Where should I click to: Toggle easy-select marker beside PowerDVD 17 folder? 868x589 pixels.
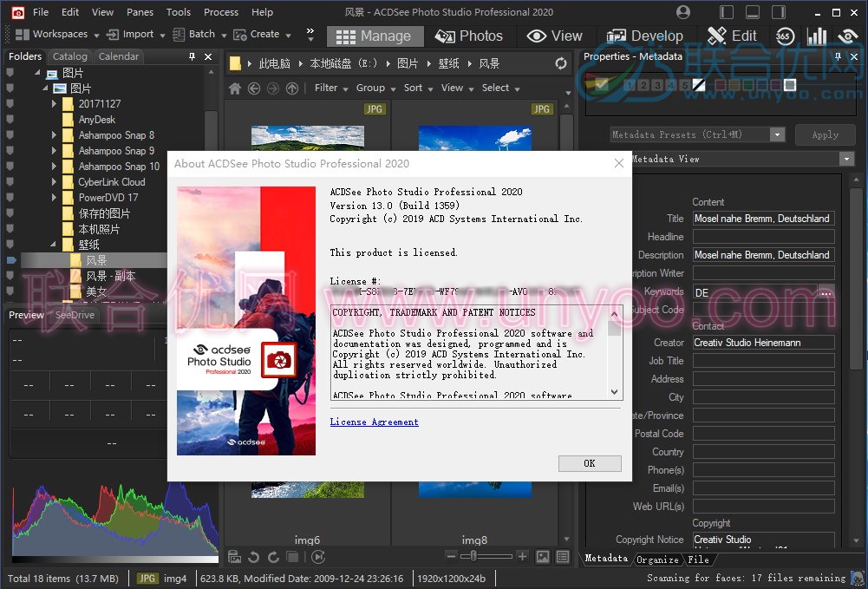(x=10, y=197)
